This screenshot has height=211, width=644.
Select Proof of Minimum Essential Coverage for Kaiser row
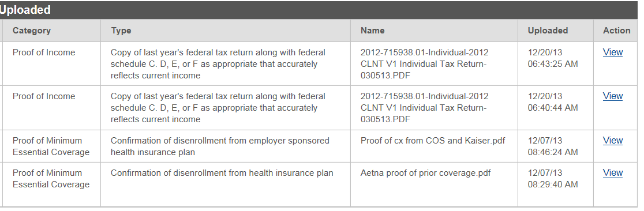click(51, 146)
